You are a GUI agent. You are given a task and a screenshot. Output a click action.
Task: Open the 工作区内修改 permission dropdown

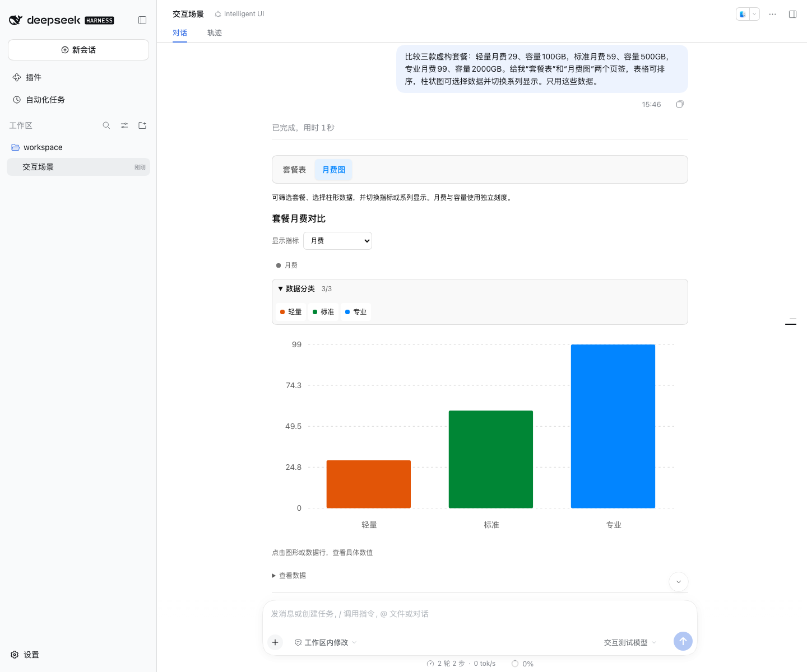326,642
